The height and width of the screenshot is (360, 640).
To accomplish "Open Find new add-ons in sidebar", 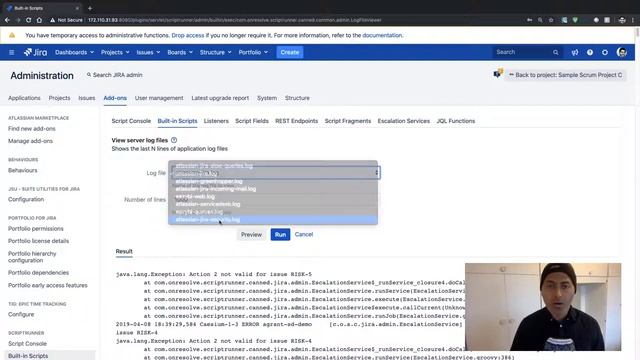I will pyautogui.click(x=32, y=129).
